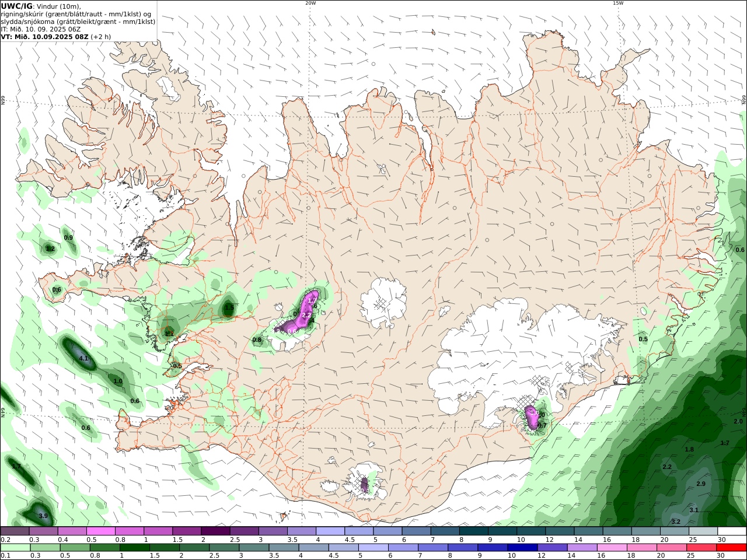
Task: Click the round white Hofsjökull glacier in central Iceland
Action: click(x=383, y=302)
